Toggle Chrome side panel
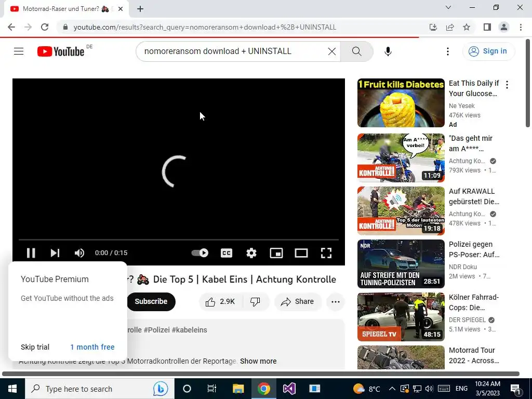The height and width of the screenshot is (399, 532). click(x=487, y=27)
